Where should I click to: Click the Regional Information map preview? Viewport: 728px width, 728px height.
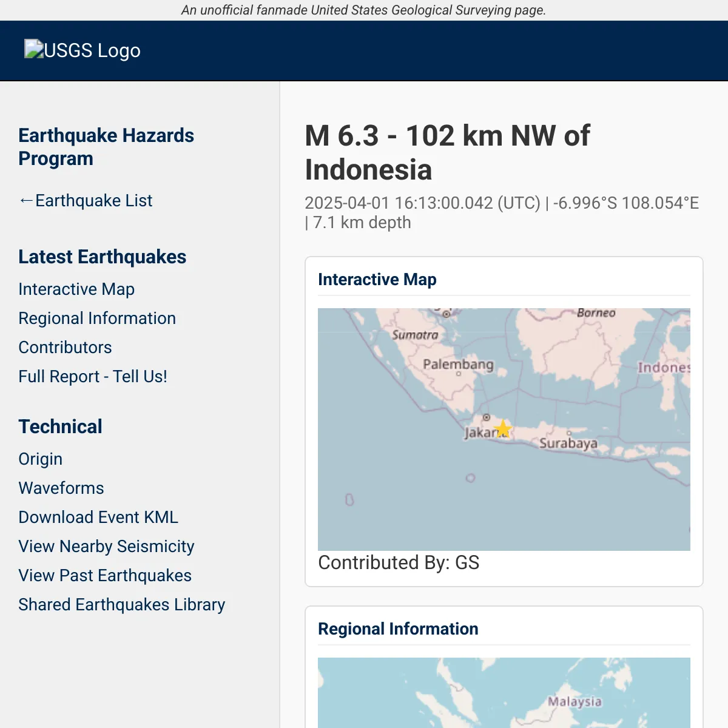504,693
